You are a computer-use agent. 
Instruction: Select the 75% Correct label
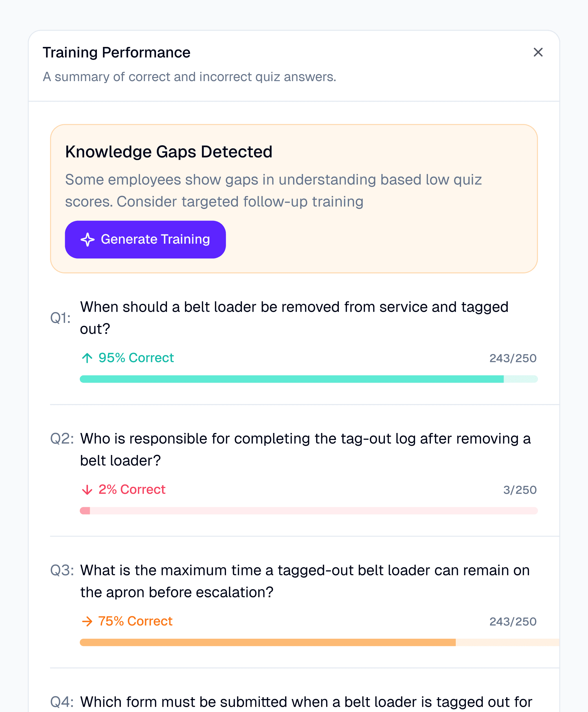coord(135,621)
